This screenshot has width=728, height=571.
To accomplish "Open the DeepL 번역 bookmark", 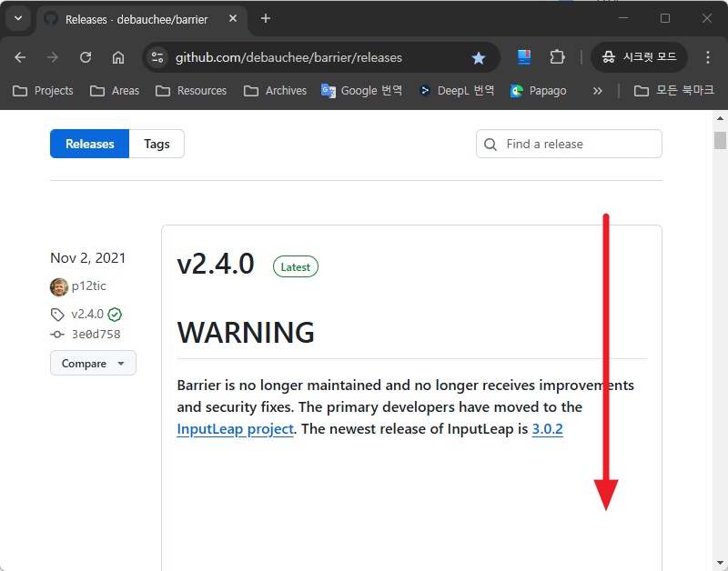I will (x=457, y=90).
